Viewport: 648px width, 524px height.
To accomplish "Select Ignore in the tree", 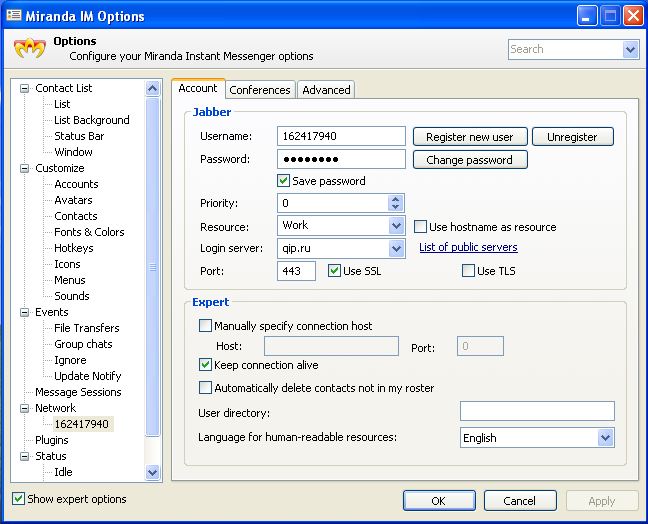I will point(70,360).
